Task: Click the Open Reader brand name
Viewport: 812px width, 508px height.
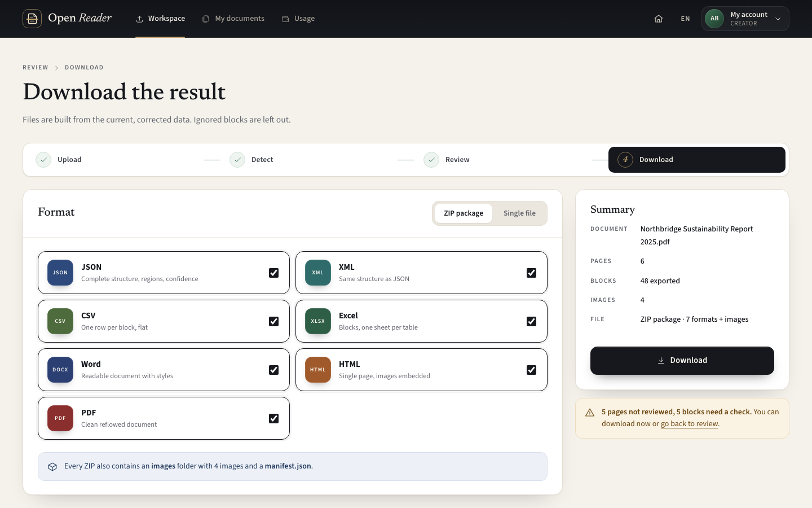Action: point(80,18)
